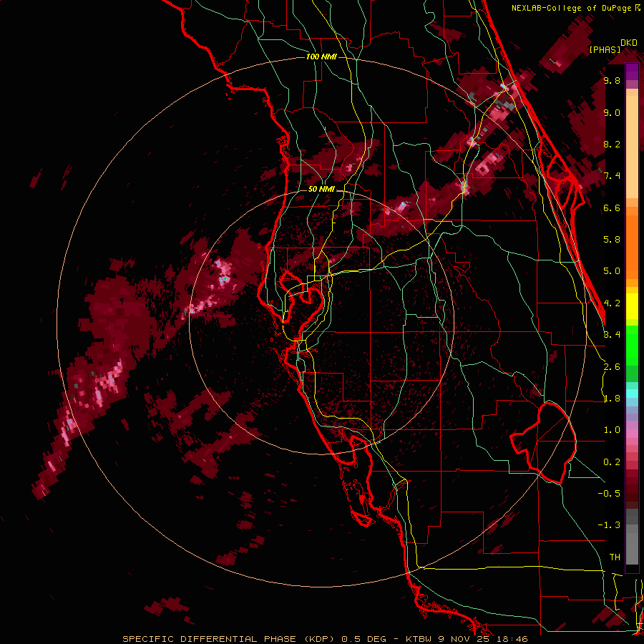Click the 5.0 value on the color scale

tap(612, 271)
